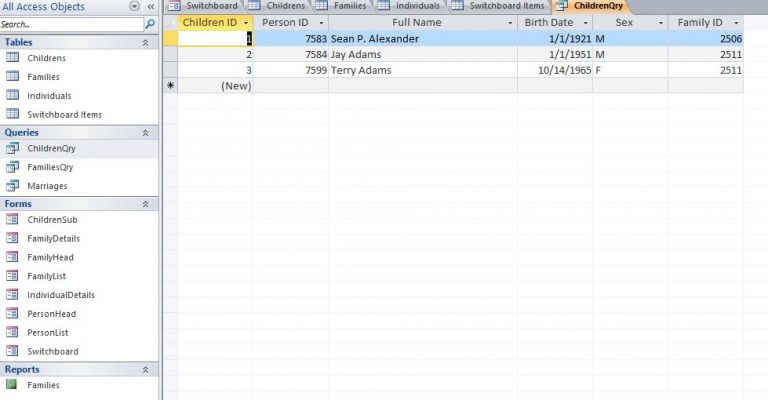The height and width of the screenshot is (400, 768).
Task: Collapse navigation pane with double-chevron button
Action: [150, 6]
